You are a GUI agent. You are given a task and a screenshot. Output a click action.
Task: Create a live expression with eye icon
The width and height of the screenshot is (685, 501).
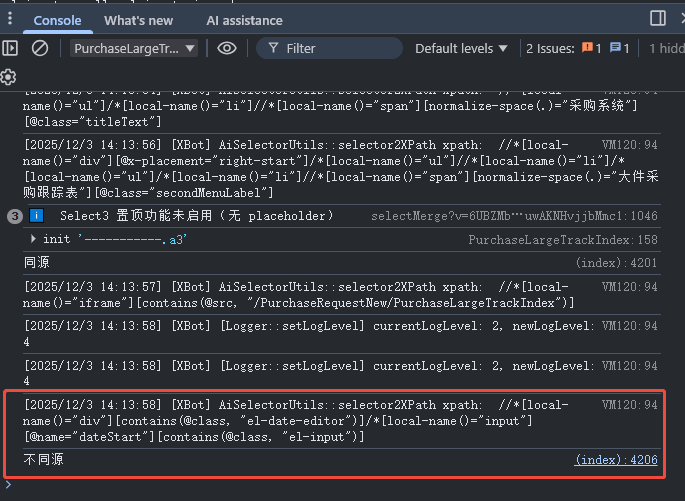tap(227, 48)
